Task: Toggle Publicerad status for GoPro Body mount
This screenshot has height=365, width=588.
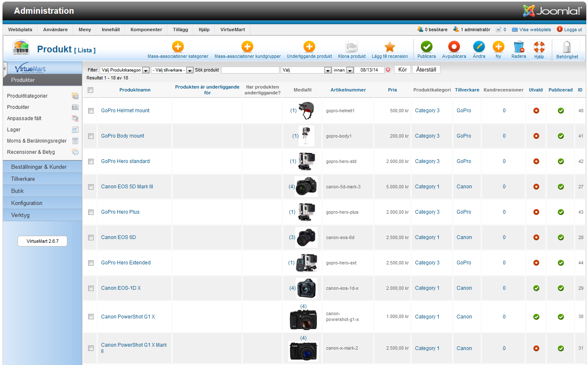Action: [561, 136]
